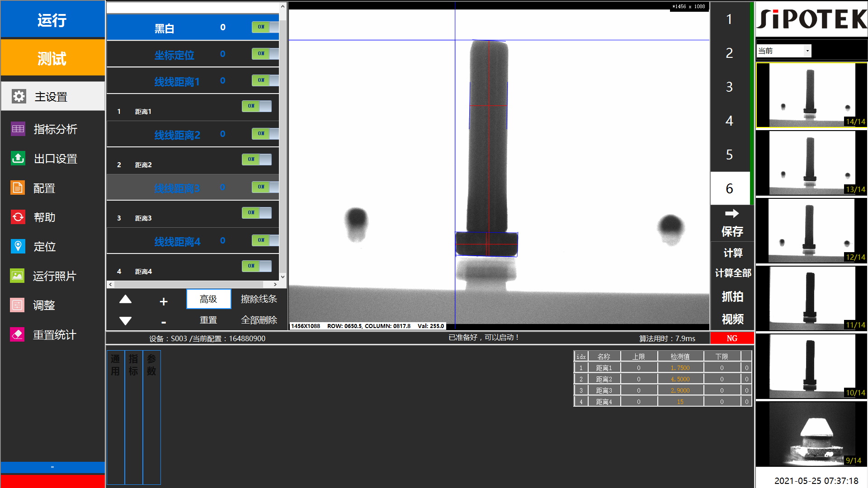The image size is (868, 488).
Task: Click the gear icon for 主设置
Action: click(19, 96)
